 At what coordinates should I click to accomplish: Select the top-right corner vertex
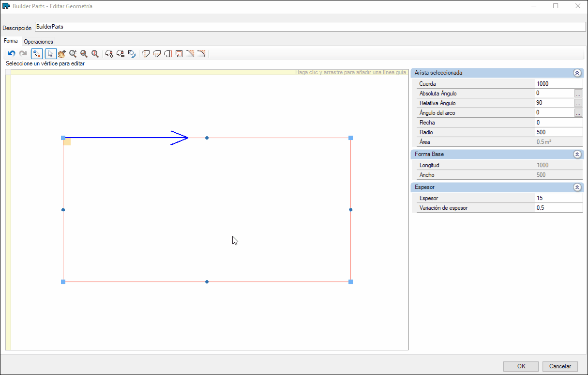pos(350,138)
